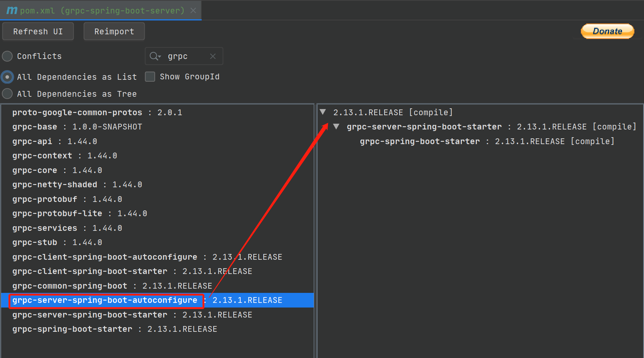Click the Reimport button

pyautogui.click(x=114, y=31)
